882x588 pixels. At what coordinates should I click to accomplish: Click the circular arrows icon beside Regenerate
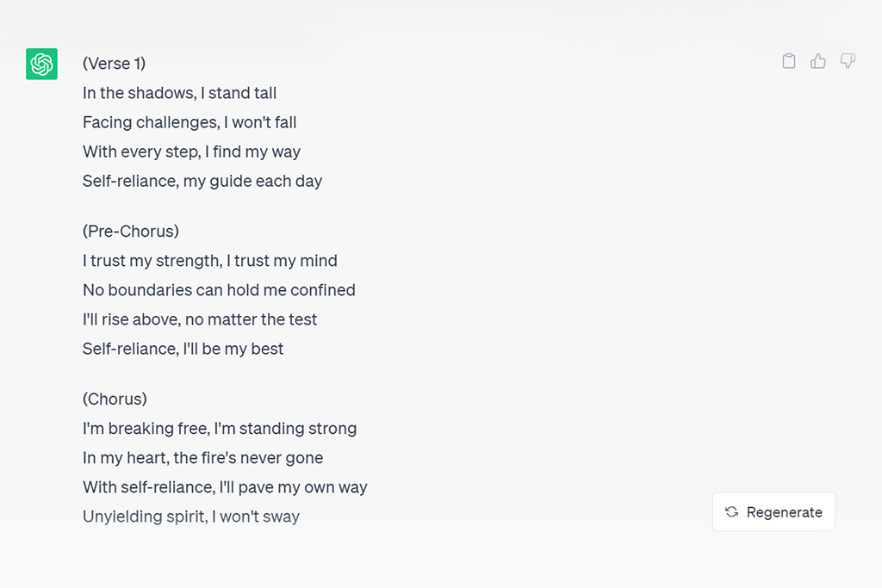(x=731, y=512)
